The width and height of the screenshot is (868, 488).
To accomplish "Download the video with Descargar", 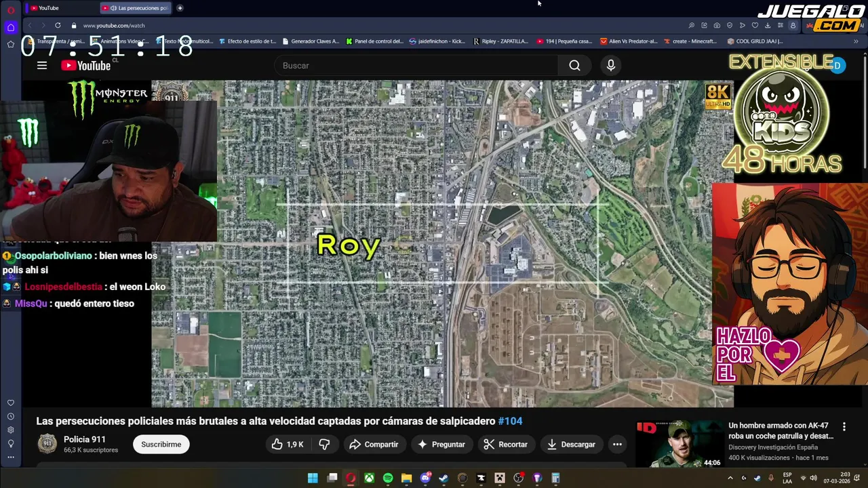I will (x=571, y=445).
